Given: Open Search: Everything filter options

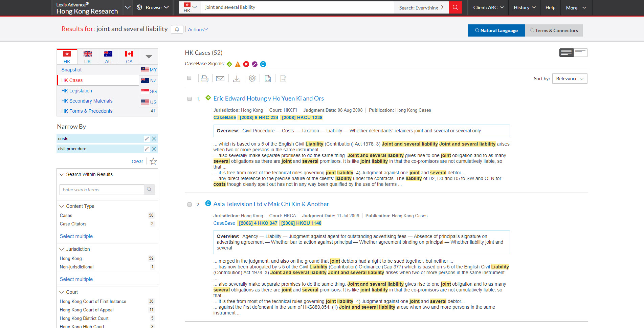Looking at the screenshot, I should [421, 7].
